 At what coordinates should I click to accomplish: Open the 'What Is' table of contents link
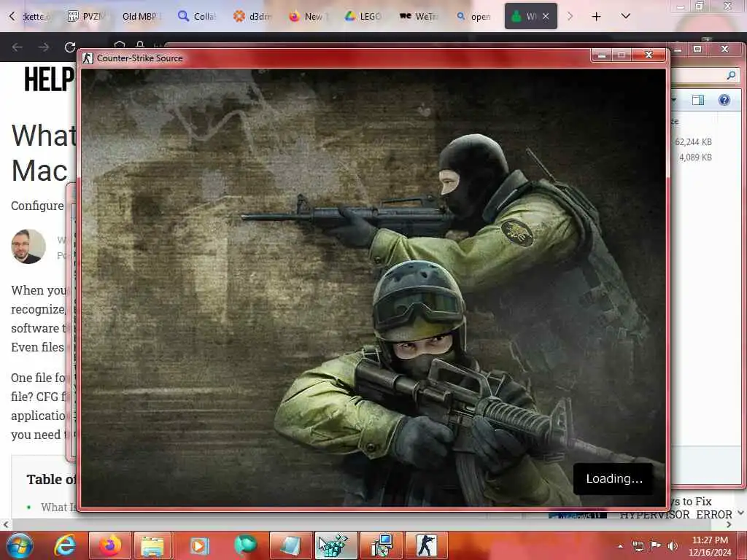click(58, 507)
